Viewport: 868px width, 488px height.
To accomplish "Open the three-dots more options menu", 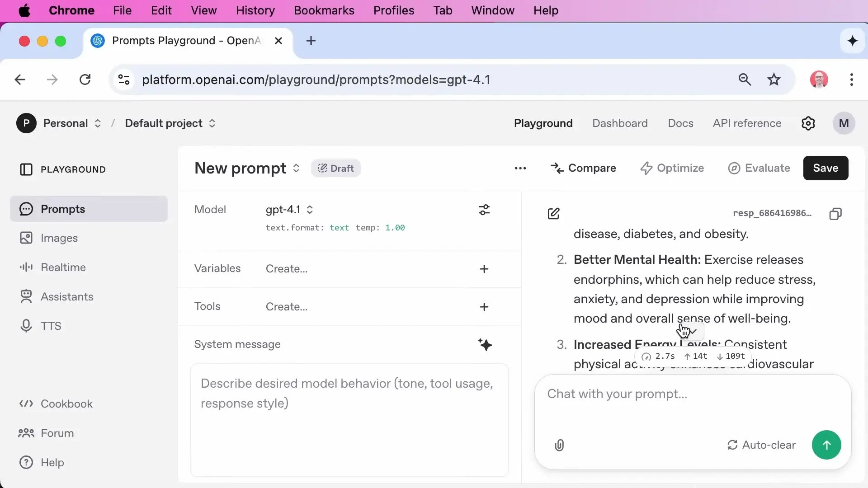I will click(x=520, y=168).
